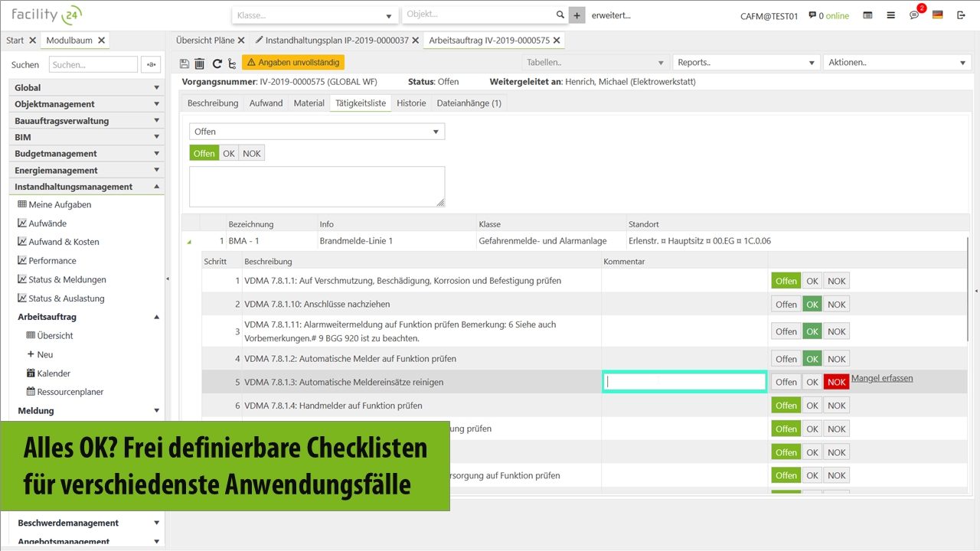This screenshot has width=980, height=551.
Task: Set step 3 Alarmweitermeldung to Offen
Action: [x=786, y=331]
